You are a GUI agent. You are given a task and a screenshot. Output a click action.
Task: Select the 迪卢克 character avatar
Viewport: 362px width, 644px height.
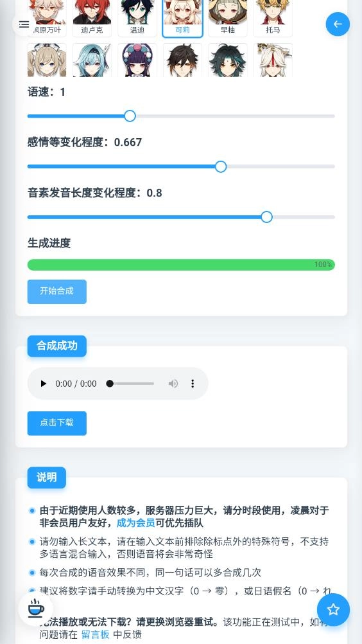pos(92,18)
